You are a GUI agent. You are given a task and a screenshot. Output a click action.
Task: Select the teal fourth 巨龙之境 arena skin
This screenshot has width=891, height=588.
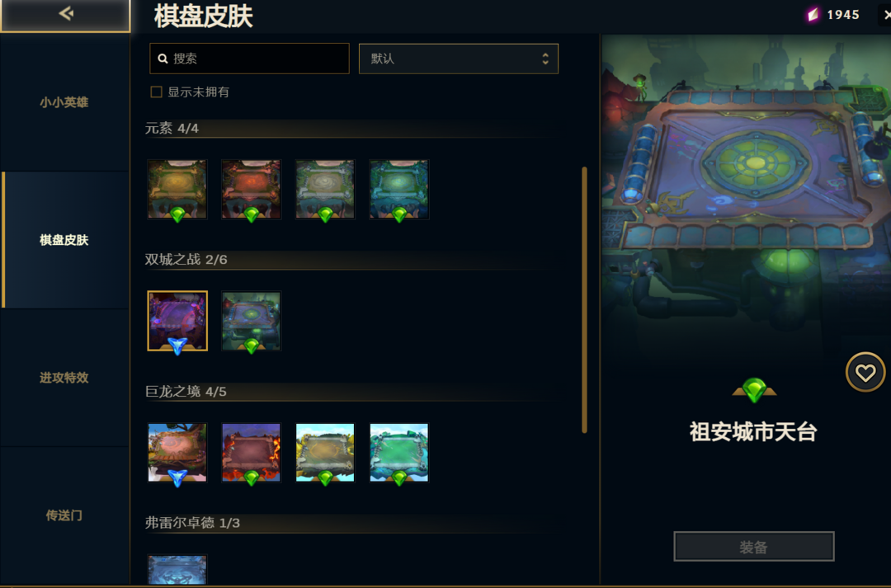click(x=399, y=453)
